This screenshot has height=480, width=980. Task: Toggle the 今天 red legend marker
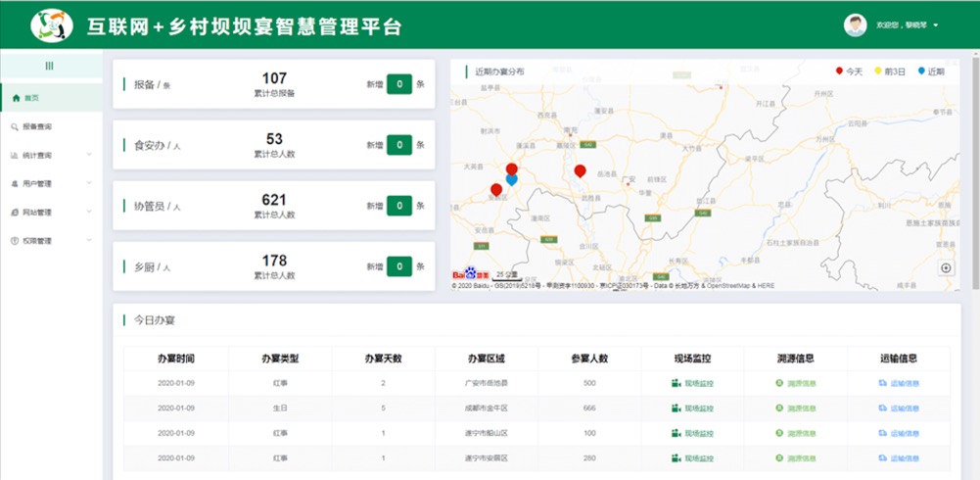pyautogui.click(x=839, y=72)
